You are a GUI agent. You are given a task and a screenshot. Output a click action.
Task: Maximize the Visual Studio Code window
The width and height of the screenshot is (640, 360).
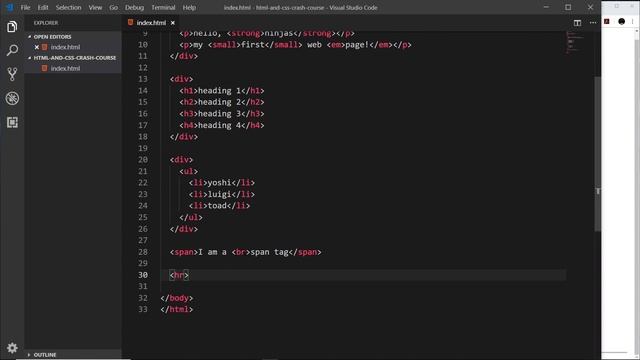pos(568,7)
